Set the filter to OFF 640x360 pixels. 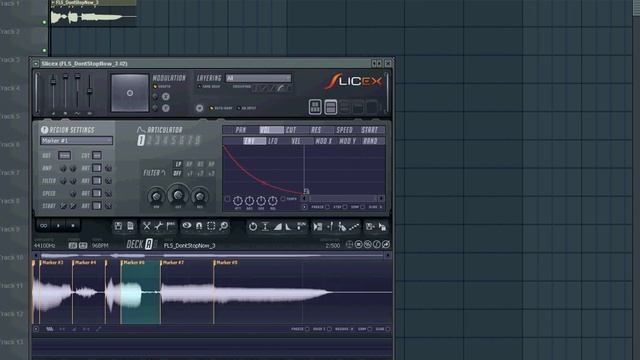pos(177,173)
